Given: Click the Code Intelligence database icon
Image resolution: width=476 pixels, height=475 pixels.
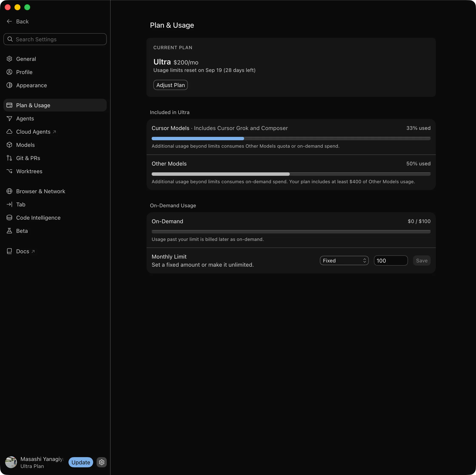Looking at the screenshot, I should 9,218.
